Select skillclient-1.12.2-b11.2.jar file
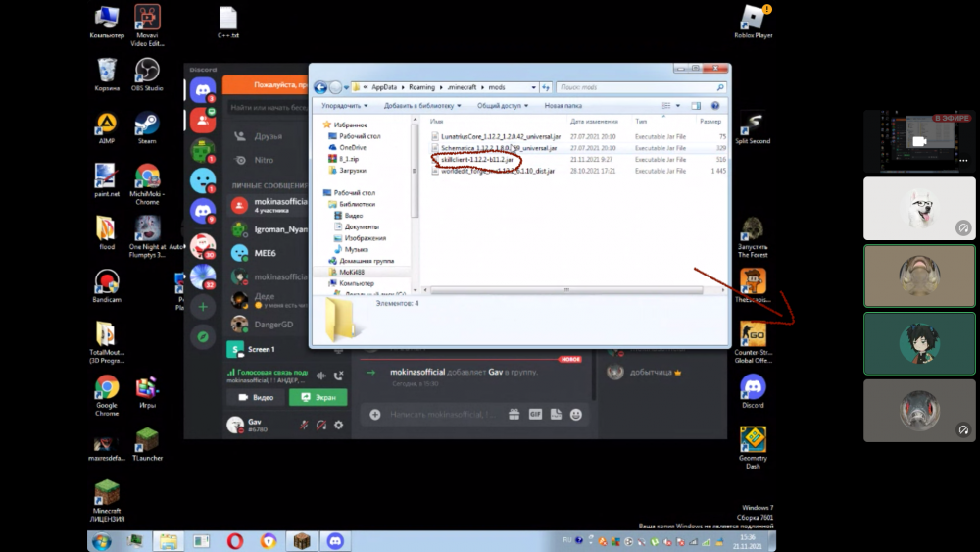This screenshot has width=980, height=552. click(x=476, y=160)
